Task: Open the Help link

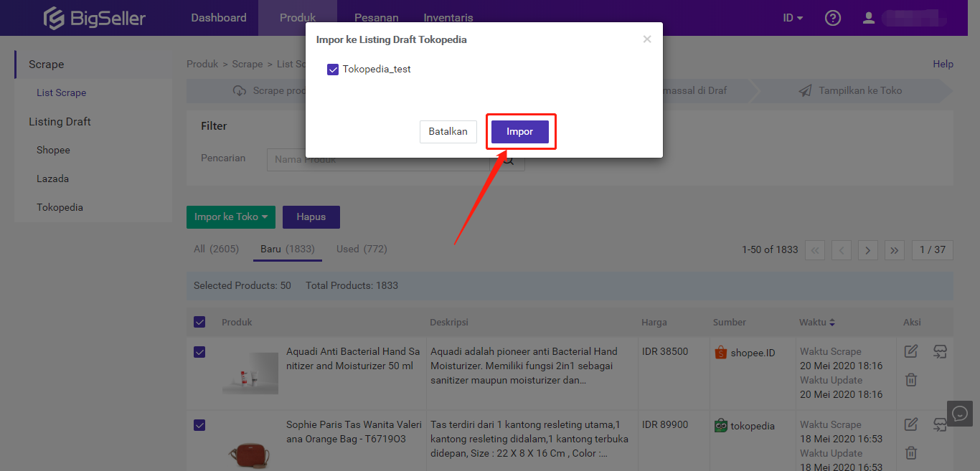Action: pyautogui.click(x=943, y=64)
